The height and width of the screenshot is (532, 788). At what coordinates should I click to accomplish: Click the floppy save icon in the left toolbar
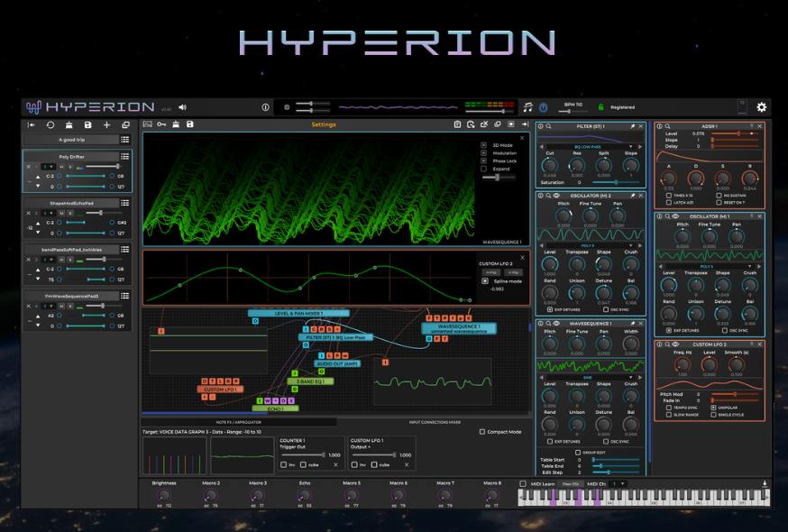87,124
